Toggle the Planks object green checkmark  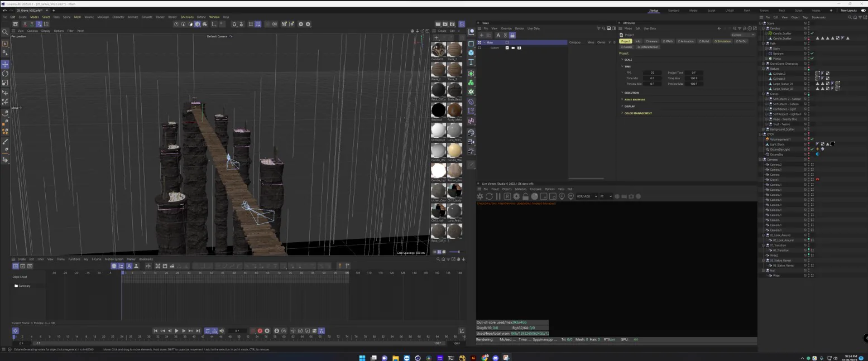[812, 59]
